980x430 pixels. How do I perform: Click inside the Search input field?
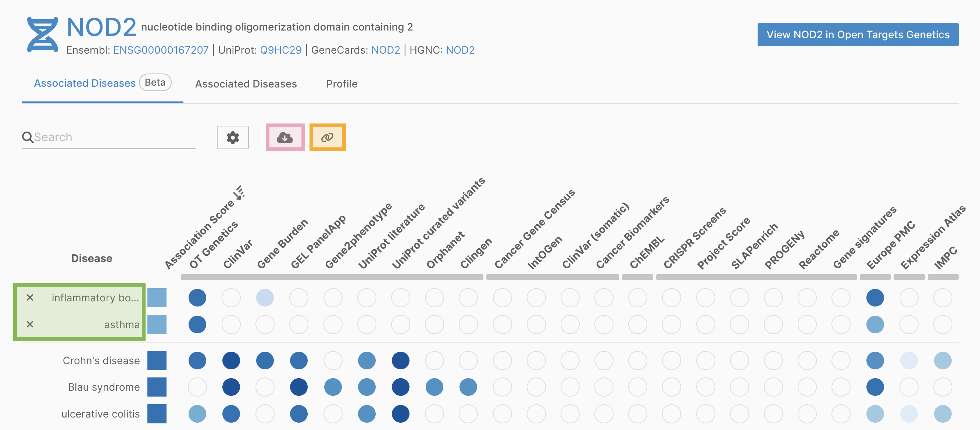click(114, 137)
